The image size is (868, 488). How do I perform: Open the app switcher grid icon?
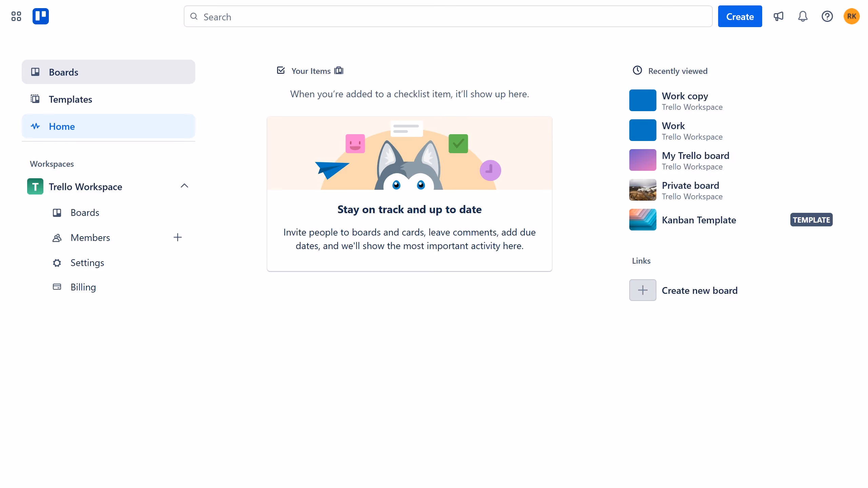(x=16, y=16)
